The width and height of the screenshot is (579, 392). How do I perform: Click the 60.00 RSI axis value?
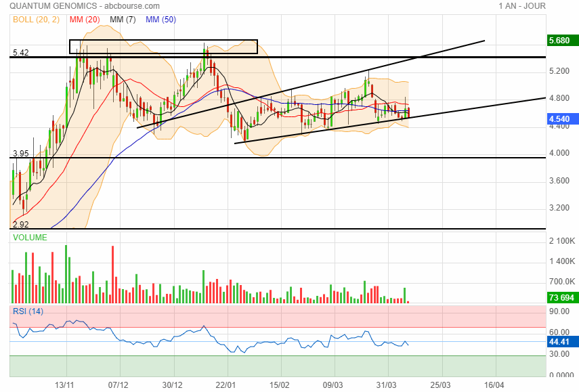559,332
